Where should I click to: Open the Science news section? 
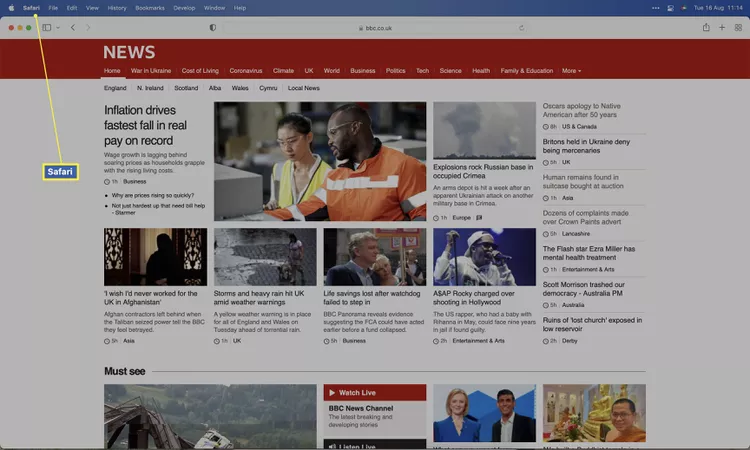pos(451,71)
